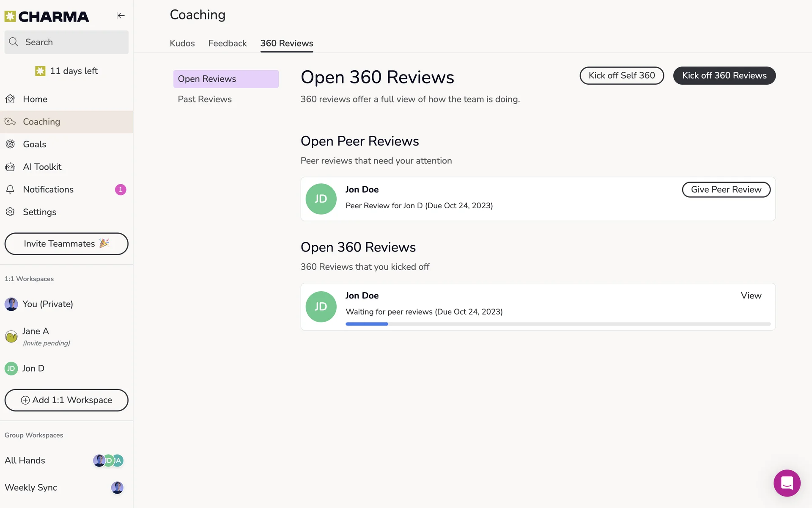The image size is (812, 508).
Task: Open the Jon D 1:1 workspace
Action: coord(33,368)
